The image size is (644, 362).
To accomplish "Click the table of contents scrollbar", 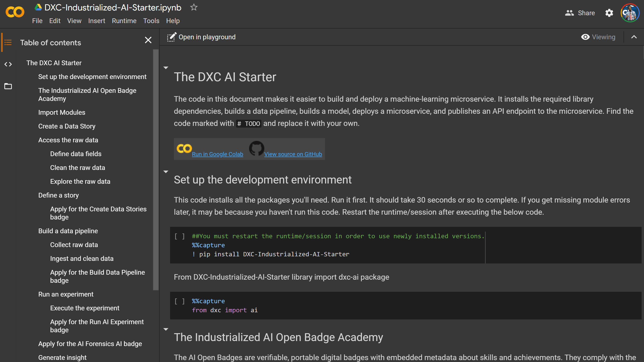I will point(156,170).
